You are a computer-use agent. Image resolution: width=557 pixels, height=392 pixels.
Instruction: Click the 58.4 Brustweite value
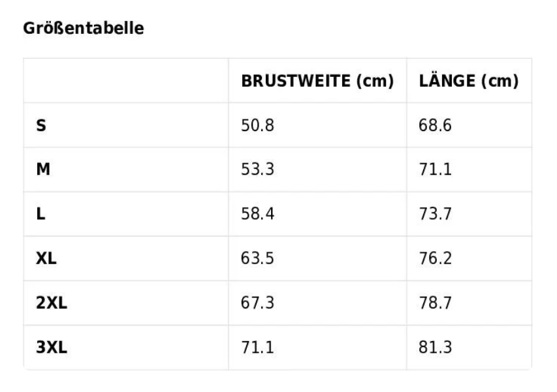click(258, 214)
